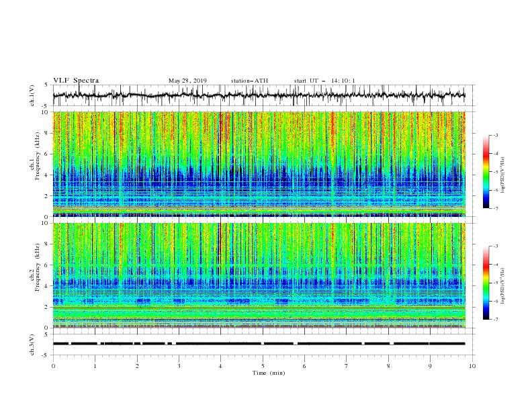This screenshot has height=411, width=532.
Task: Click the "2" tick label on time axis
Action: pyautogui.click(x=137, y=366)
